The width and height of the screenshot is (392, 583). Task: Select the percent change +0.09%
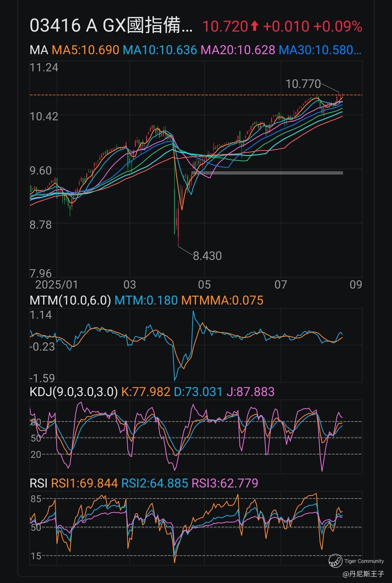point(338,26)
